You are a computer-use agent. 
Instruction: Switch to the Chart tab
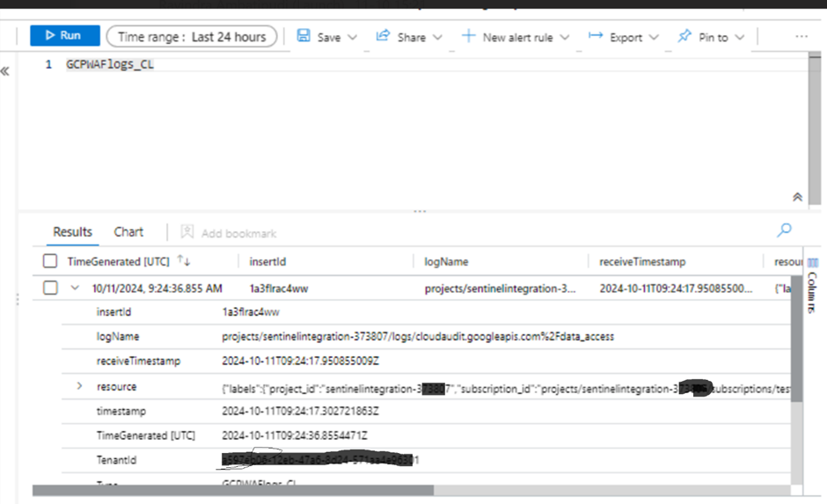pos(128,232)
